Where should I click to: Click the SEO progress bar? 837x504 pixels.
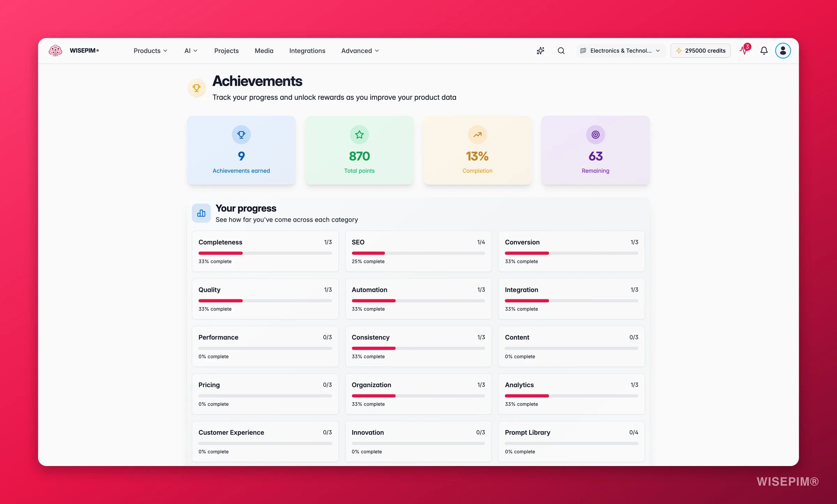click(418, 253)
